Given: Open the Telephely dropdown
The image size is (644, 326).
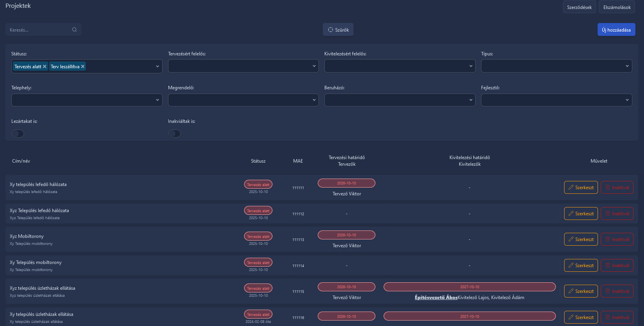Looking at the screenshot, I should pyautogui.click(x=87, y=100).
